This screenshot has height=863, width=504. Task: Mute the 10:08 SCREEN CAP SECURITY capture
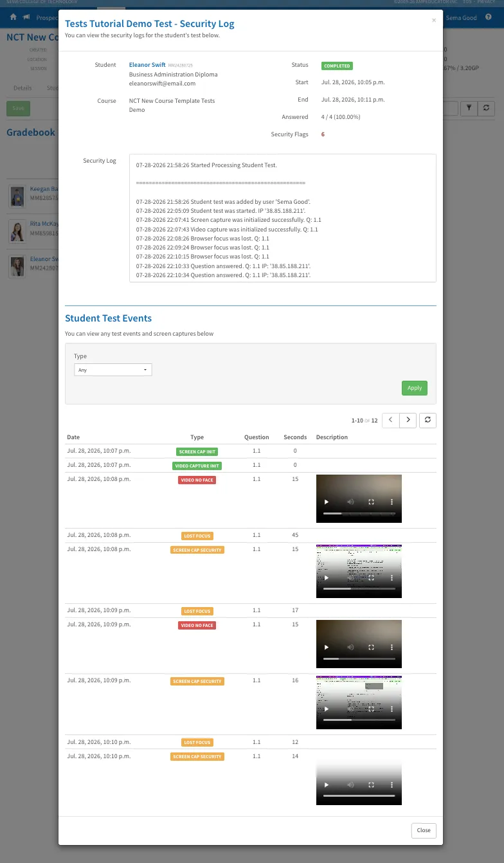click(x=350, y=577)
